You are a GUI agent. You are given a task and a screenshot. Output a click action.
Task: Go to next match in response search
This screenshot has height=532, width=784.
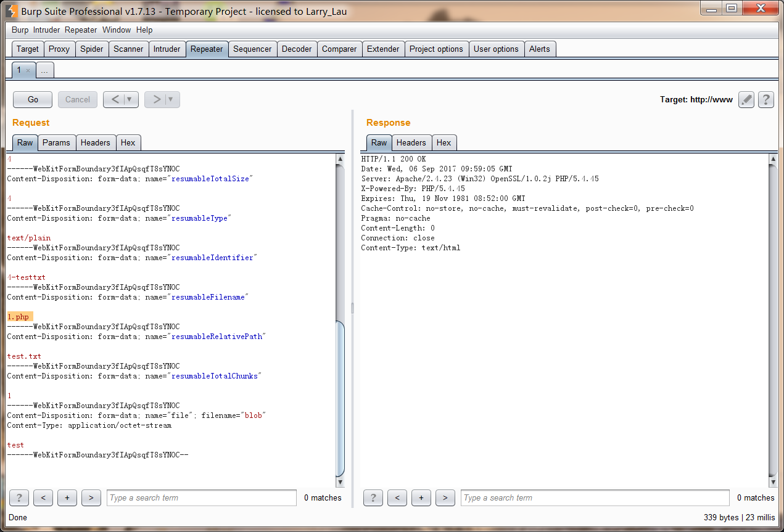[x=445, y=497]
